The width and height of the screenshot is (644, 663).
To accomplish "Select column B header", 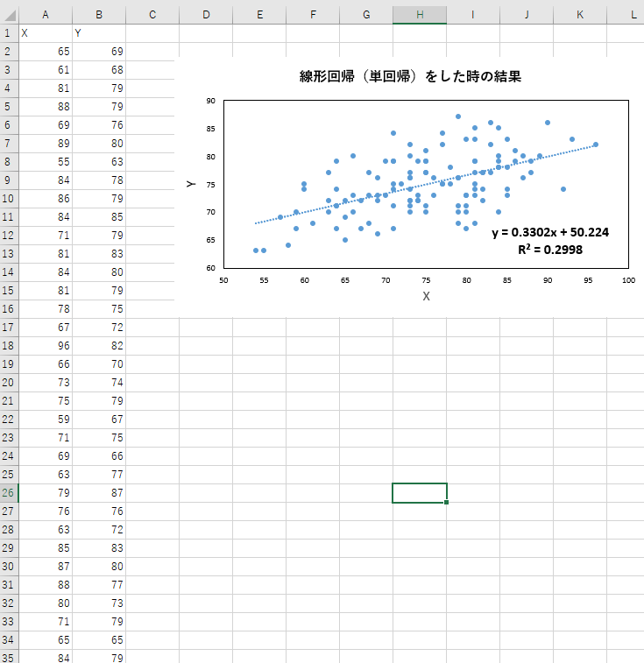I will pyautogui.click(x=99, y=15).
